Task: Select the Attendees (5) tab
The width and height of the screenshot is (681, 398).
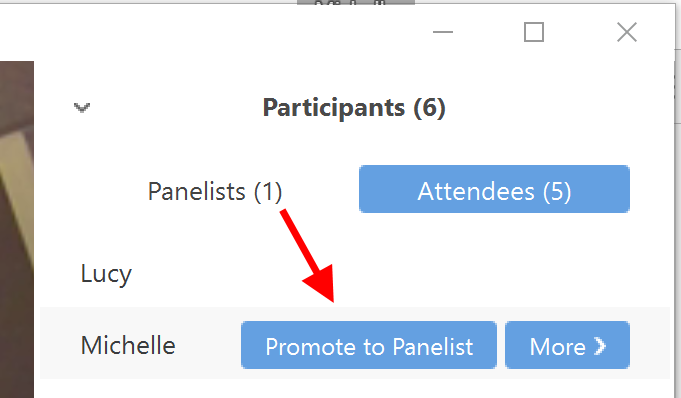Action: pyautogui.click(x=494, y=189)
